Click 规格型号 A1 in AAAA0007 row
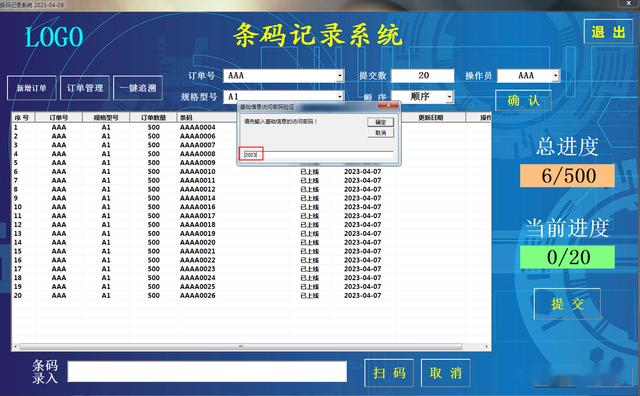Image resolution: width=640 pixels, height=396 pixels. point(106,145)
